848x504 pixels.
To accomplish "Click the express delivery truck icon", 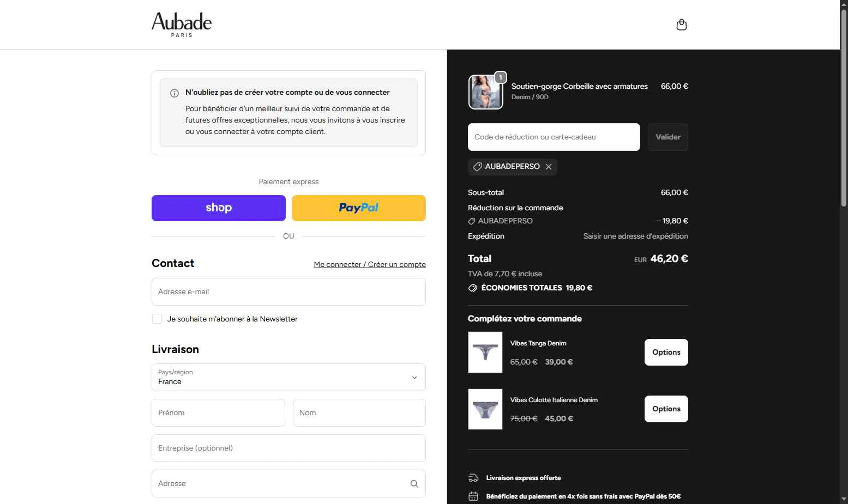I will pos(473,478).
